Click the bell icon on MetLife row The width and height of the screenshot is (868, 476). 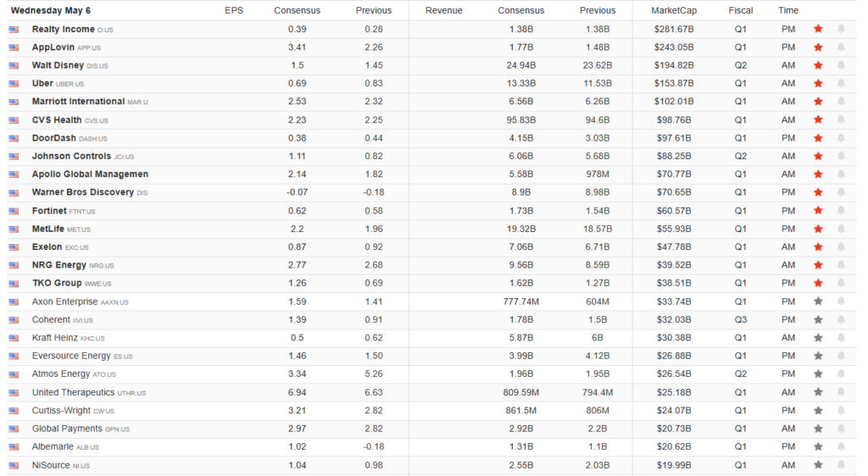[841, 229]
